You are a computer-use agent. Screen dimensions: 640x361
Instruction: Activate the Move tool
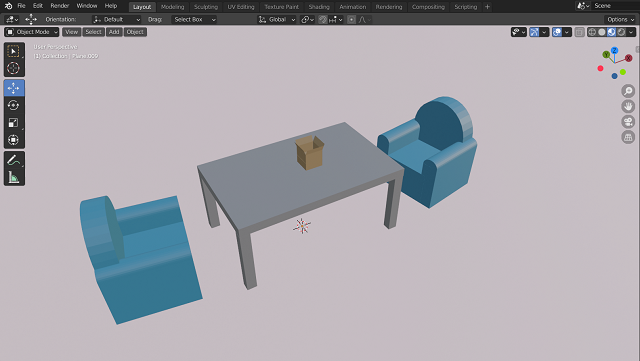point(14,88)
